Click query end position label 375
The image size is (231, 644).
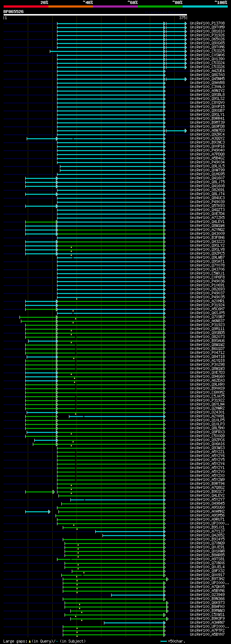tap(182, 17)
